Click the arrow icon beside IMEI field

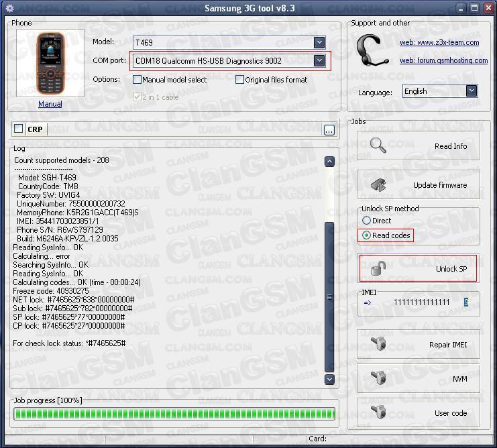(368, 303)
